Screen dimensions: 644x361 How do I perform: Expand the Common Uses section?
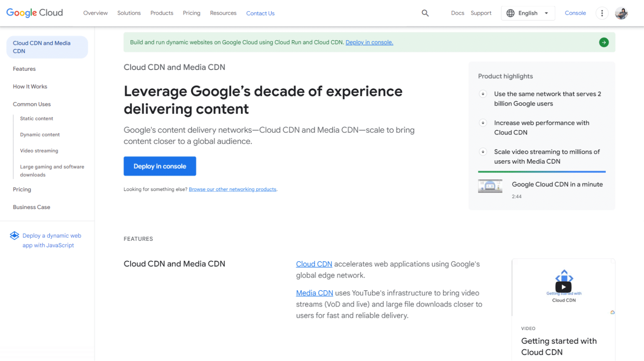pos(32,104)
